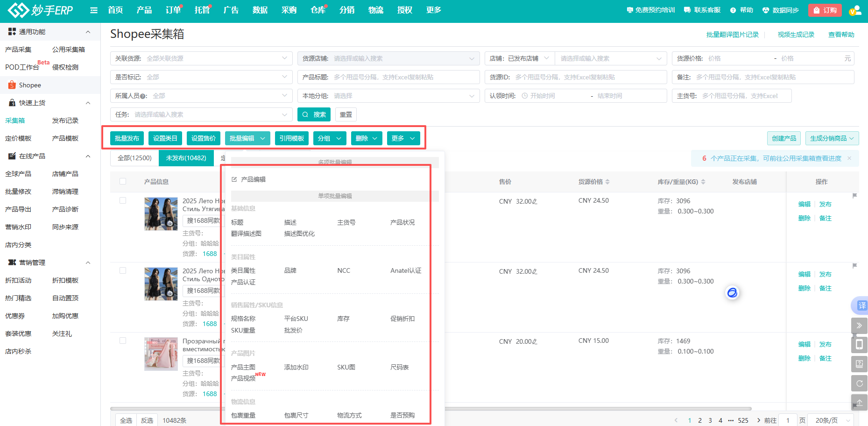Click the sidebar collapse hamburger icon
Screen dimensions: 868x426
[94, 10]
